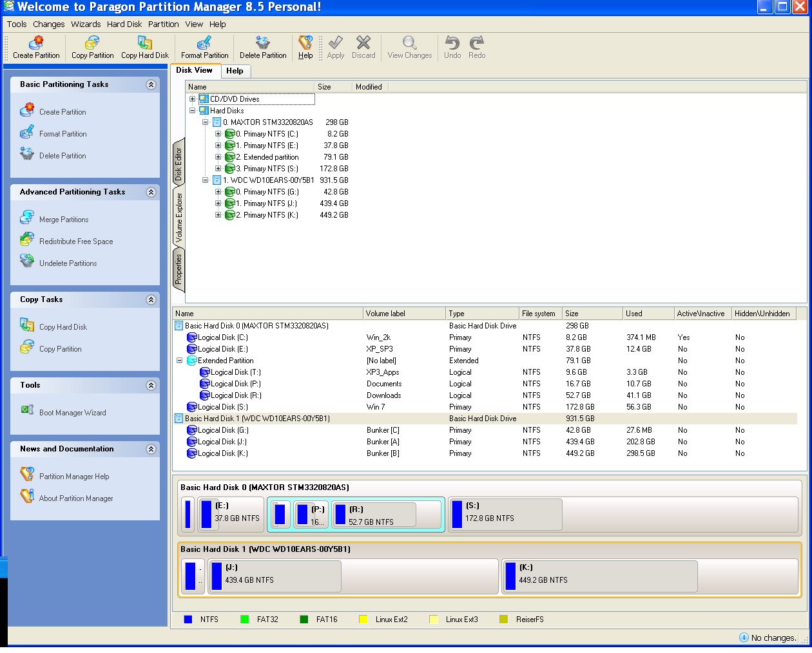The width and height of the screenshot is (812, 653).
Task: Click Copy Partition toolbar icon
Action: click(92, 43)
